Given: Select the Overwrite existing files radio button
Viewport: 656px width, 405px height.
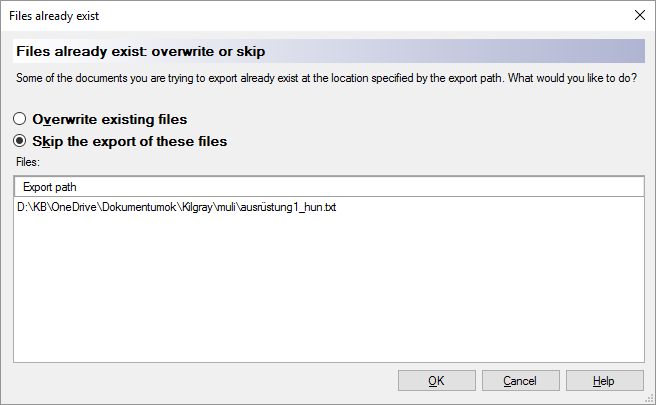Looking at the screenshot, I should point(20,119).
